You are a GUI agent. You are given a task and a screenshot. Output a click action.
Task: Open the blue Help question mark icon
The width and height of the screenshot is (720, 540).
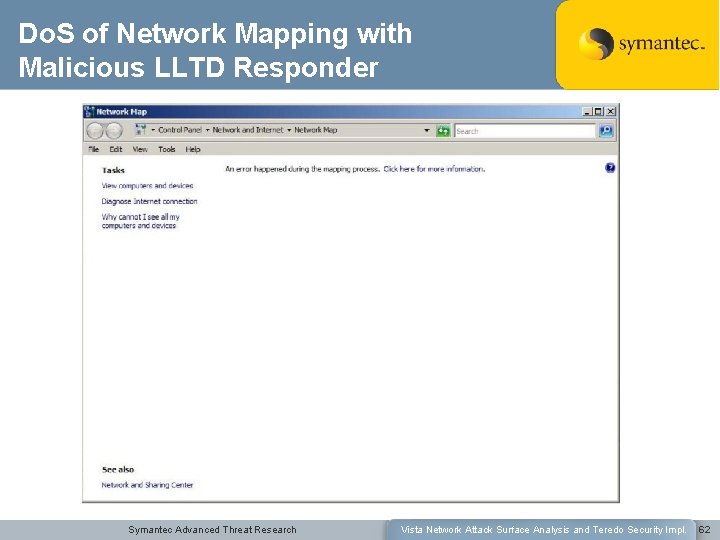point(610,168)
